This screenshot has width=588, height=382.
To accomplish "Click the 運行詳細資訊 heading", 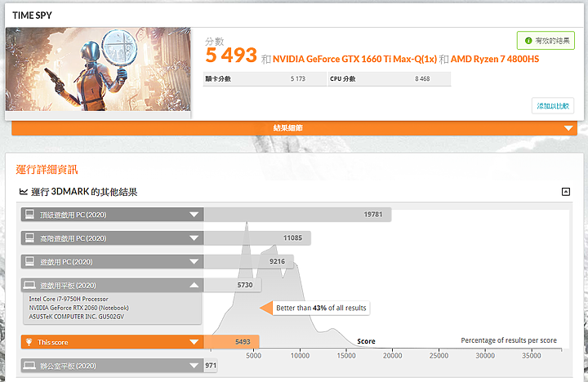I will pos(47,170).
